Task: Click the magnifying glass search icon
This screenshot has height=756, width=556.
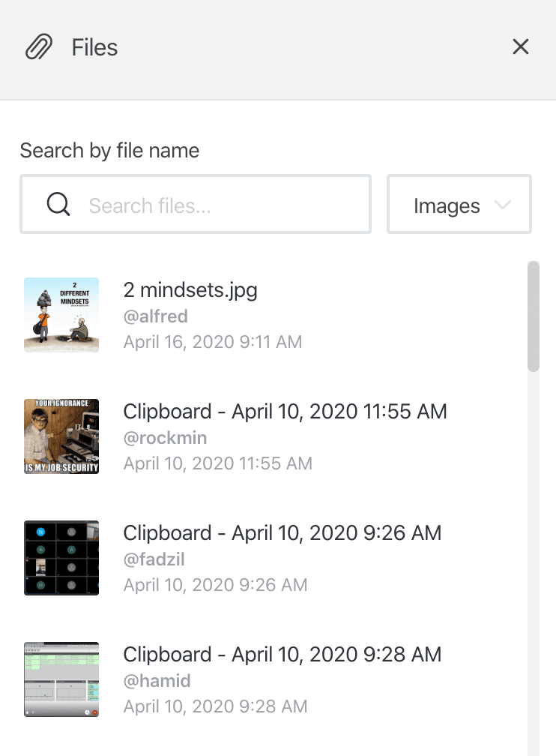Action: pyautogui.click(x=58, y=204)
